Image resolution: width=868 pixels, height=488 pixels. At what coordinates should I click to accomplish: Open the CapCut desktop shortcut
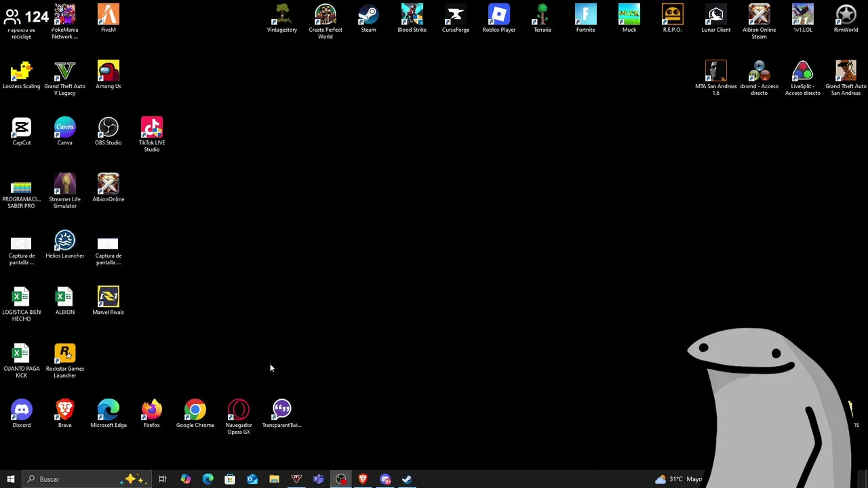[22, 131]
